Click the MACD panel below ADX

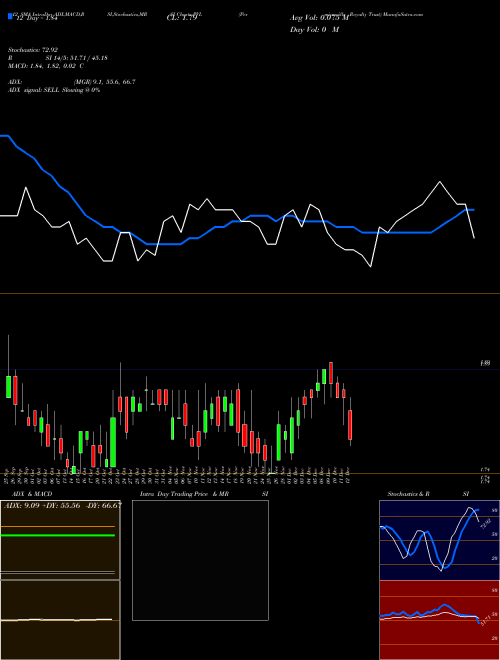[x=60, y=620]
